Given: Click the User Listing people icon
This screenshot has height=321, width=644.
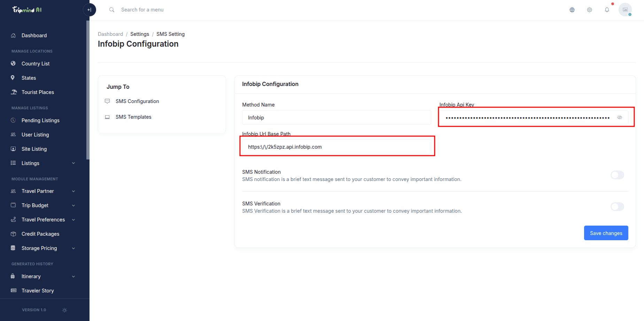Looking at the screenshot, I should click(x=13, y=135).
